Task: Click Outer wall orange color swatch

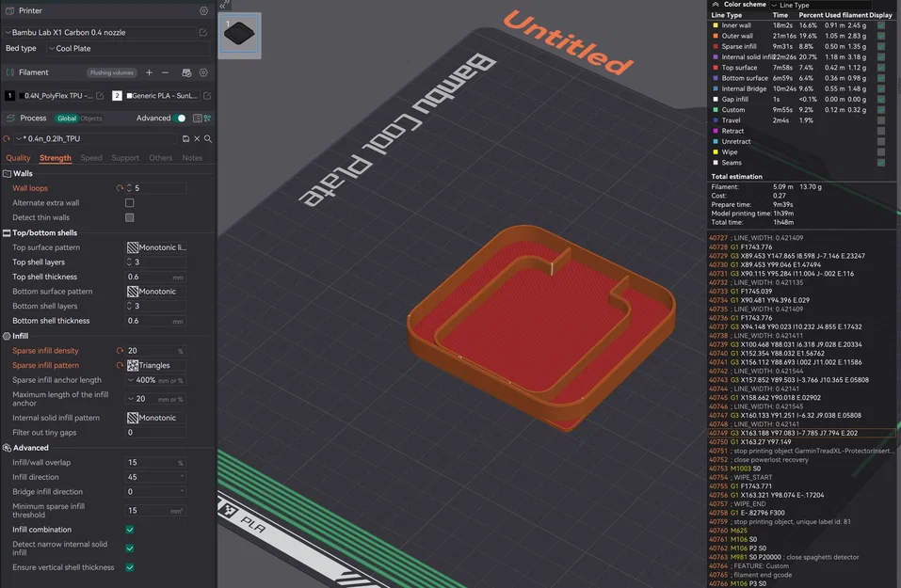Action: click(716, 36)
